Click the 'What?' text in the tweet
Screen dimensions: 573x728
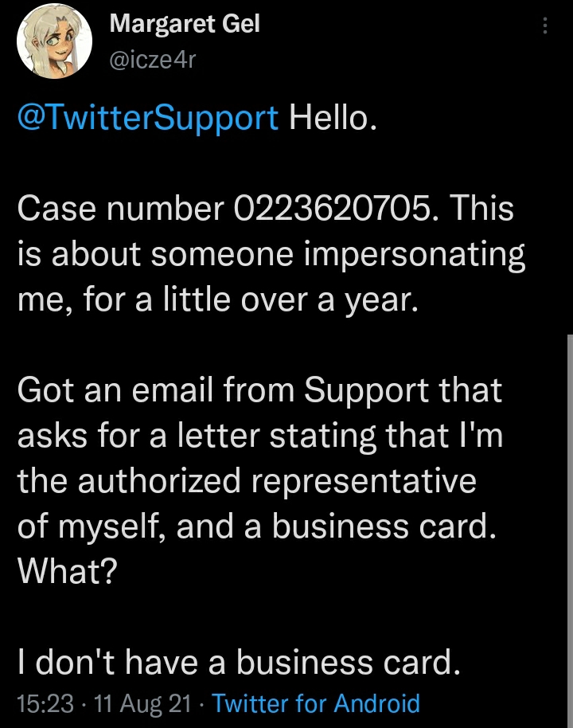coord(68,571)
